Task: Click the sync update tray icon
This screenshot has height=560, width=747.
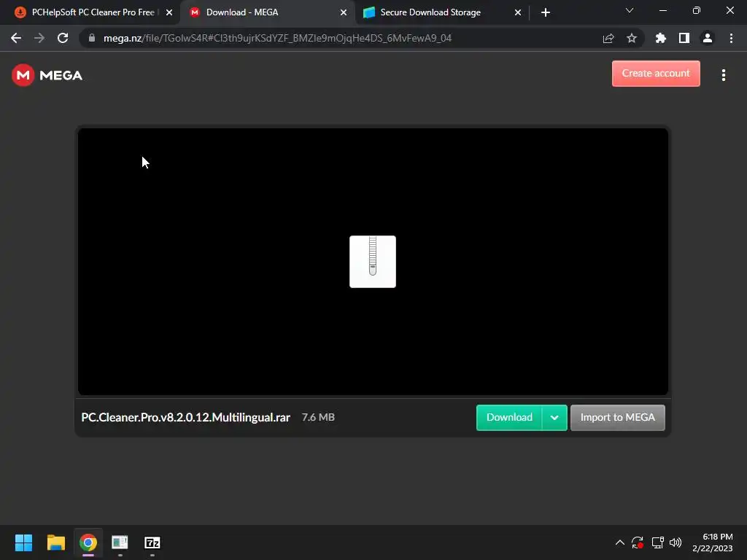Action: 638,542
